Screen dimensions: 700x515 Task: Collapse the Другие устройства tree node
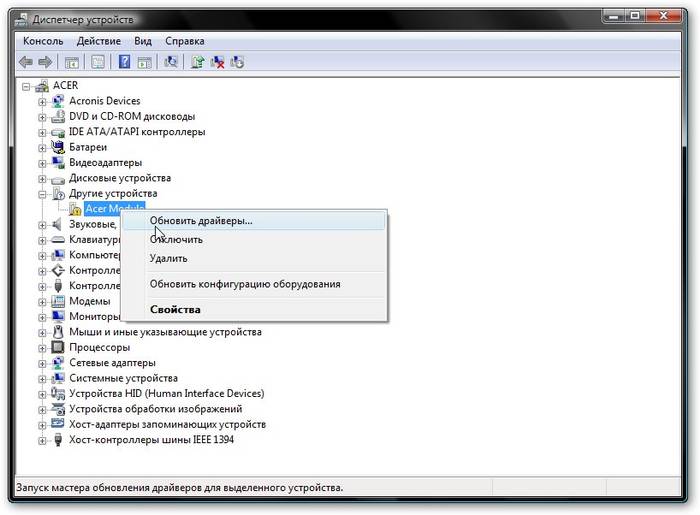42,193
